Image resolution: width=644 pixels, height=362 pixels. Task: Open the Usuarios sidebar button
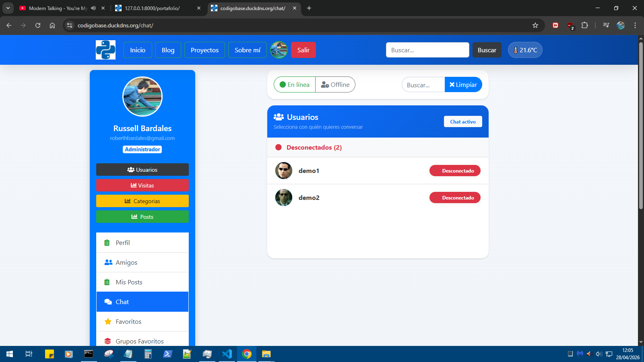(x=142, y=169)
